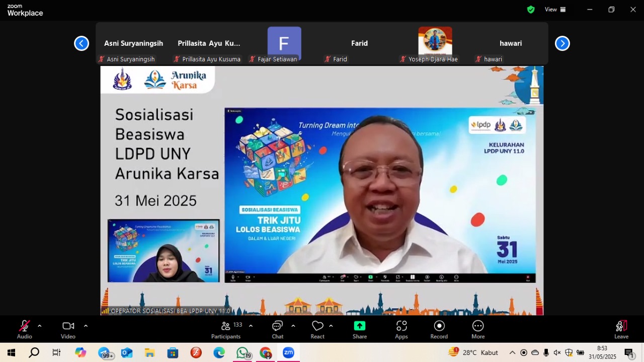This screenshot has height=362, width=644.
Task: Show previous participants with left arrow
Action: [82, 44]
